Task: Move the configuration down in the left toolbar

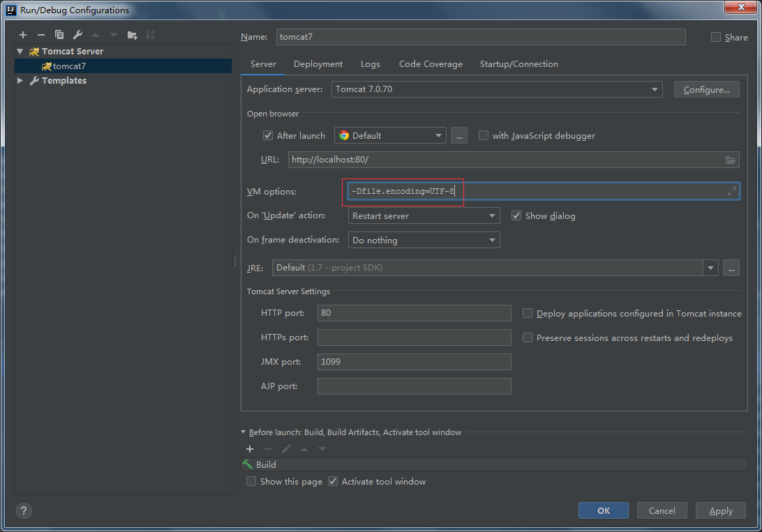Action: [x=114, y=35]
